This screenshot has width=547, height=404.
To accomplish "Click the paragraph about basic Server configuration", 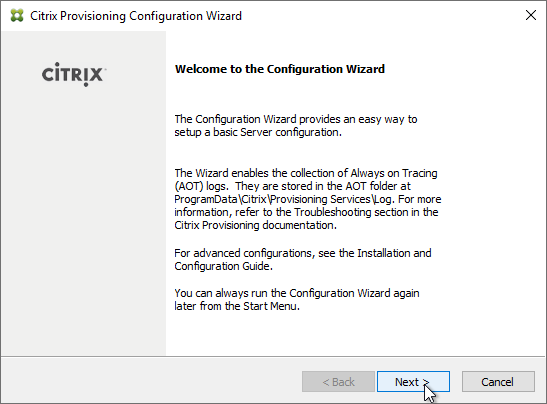I will click(x=296, y=126).
